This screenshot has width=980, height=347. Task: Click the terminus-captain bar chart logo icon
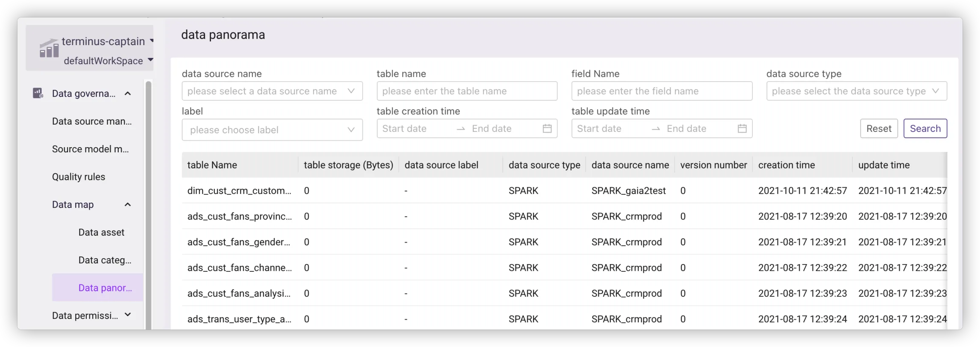49,48
